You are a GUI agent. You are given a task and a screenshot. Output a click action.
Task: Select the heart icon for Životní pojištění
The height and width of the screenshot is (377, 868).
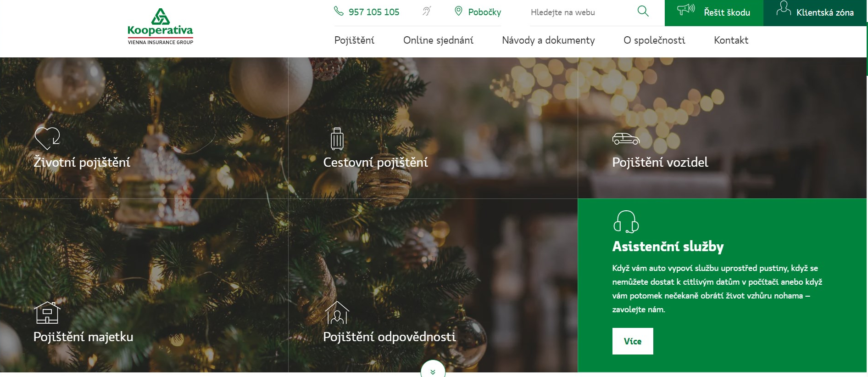pos(47,138)
